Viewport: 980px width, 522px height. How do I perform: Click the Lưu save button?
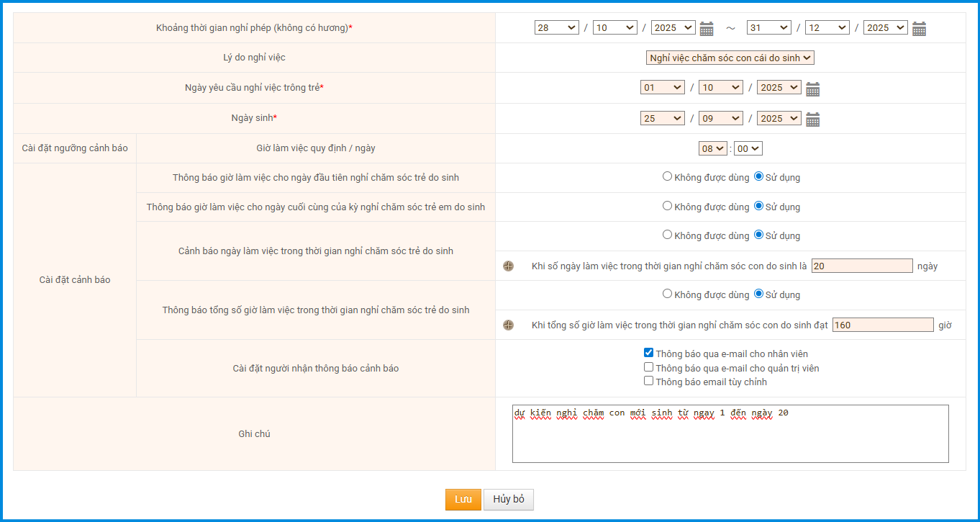(x=463, y=500)
